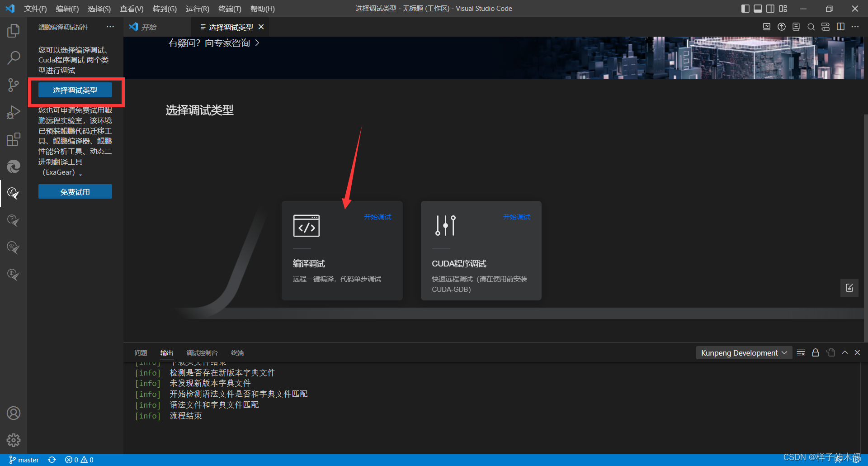Click the tags icon in editor toolbar
This screenshot has height=466, width=868.
pyautogui.click(x=826, y=27)
